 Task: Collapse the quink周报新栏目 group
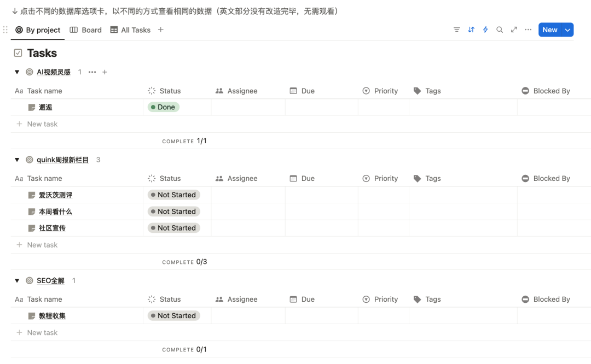(x=17, y=160)
